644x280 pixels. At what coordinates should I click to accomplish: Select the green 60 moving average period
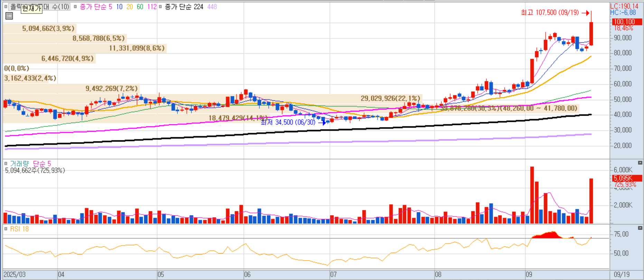140,7
